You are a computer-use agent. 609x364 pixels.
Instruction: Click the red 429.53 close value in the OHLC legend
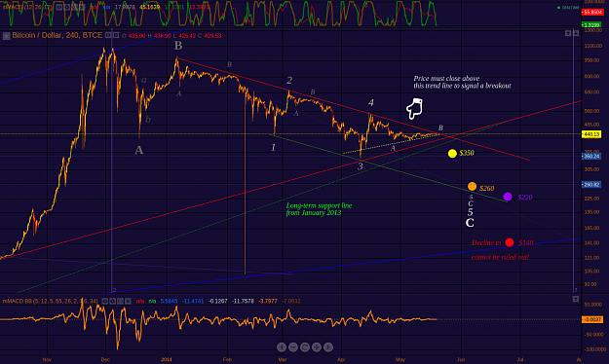click(212, 36)
